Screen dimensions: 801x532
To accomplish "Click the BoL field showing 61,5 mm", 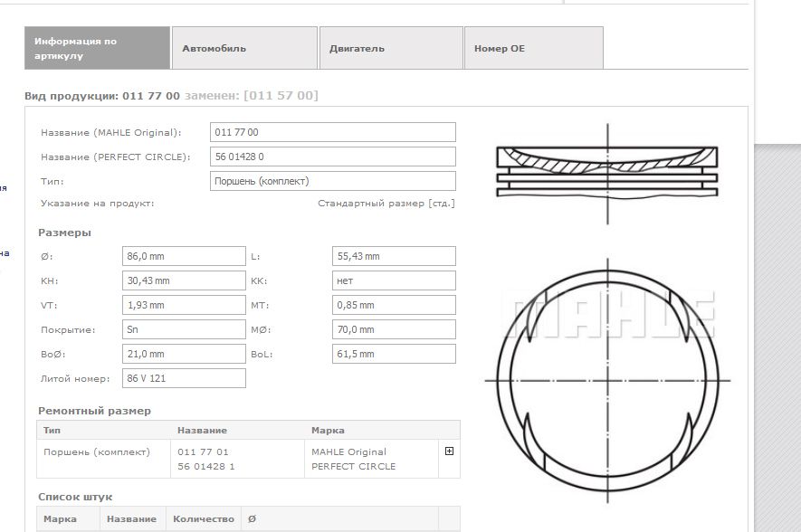I will [394, 354].
